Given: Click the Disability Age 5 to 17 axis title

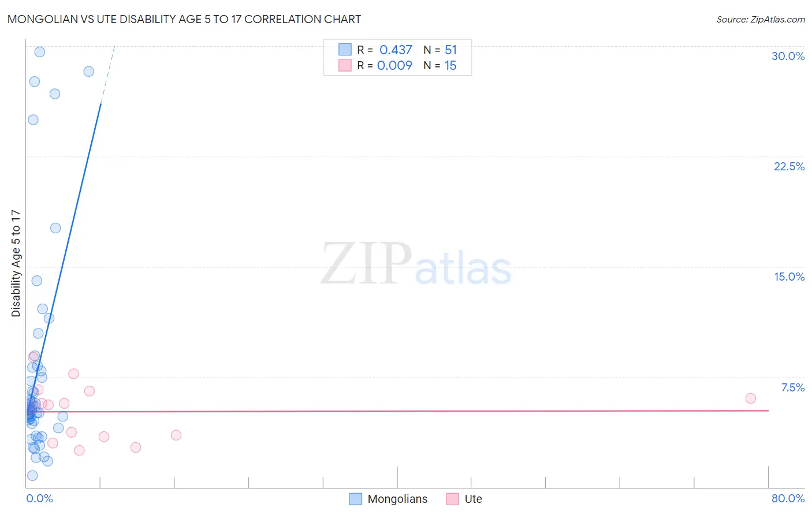Looking at the screenshot, I should (x=16, y=263).
